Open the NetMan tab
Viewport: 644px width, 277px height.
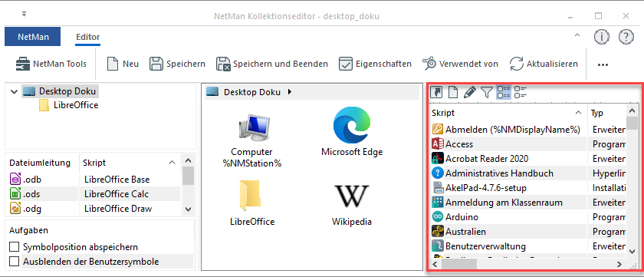[33, 37]
